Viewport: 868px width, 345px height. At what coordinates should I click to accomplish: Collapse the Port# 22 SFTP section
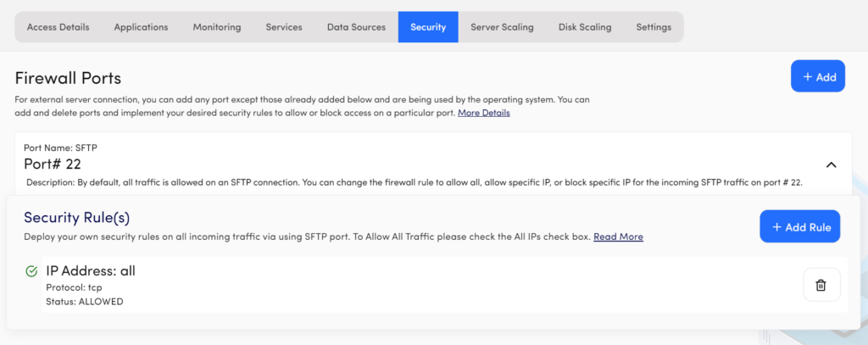coord(831,164)
